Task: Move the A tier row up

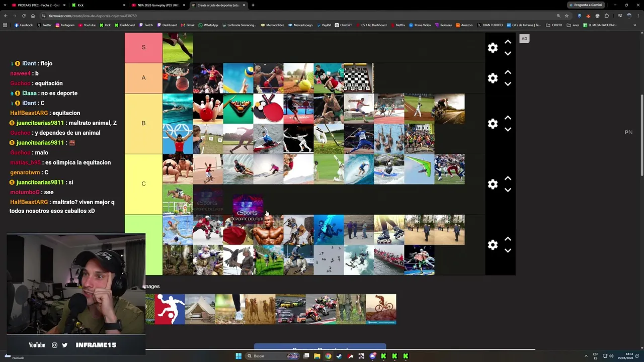Action: coord(508,72)
